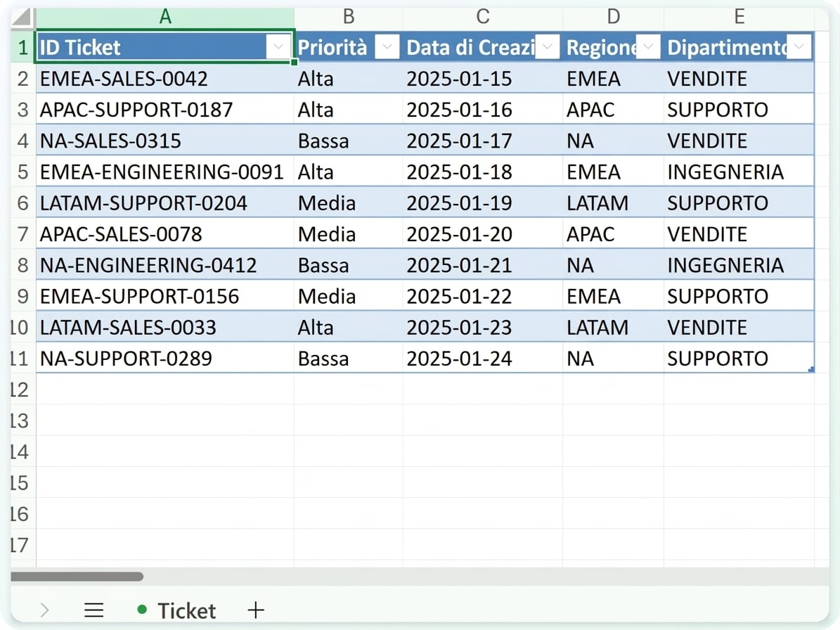Click the horizontal scrollbar thumb
Viewport: 840px width, 630px height.
[x=77, y=577]
